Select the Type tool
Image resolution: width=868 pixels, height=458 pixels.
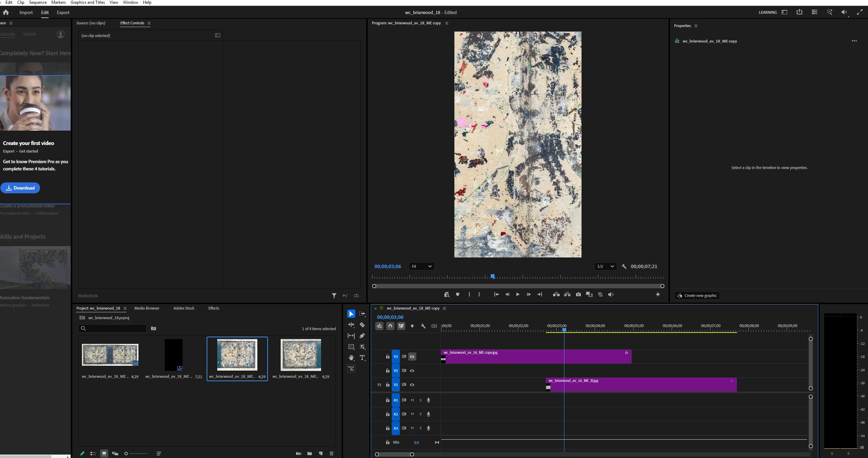pyautogui.click(x=362, y=358)
